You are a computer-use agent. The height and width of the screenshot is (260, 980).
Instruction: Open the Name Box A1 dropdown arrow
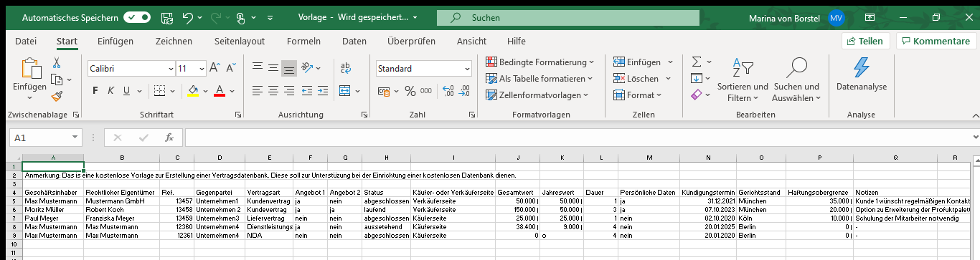click(75, 138)
